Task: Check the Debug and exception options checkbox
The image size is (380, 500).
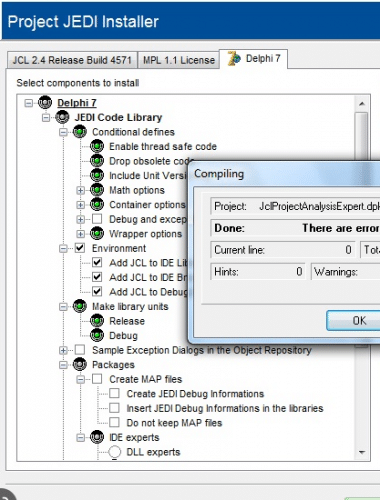Action: pyautogui.click(x=97, y=219)
